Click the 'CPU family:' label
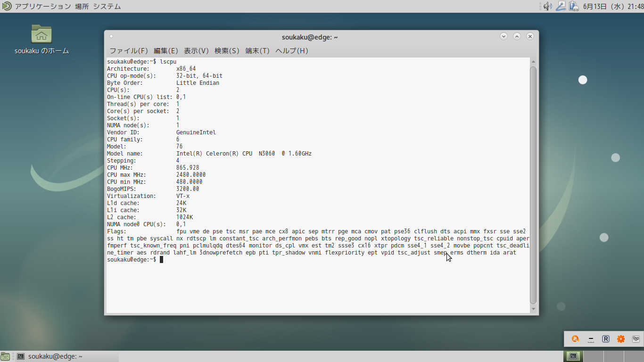 pos(125,140)
